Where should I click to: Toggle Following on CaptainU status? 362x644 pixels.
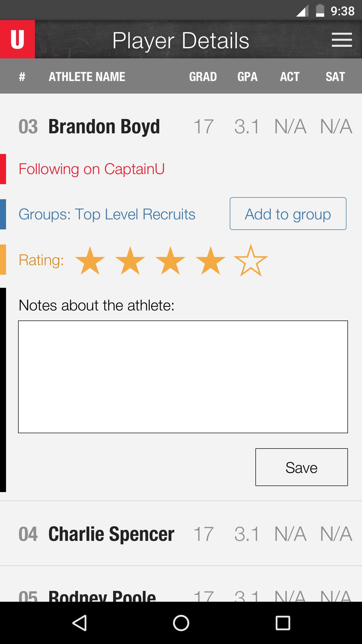point(92,169)
